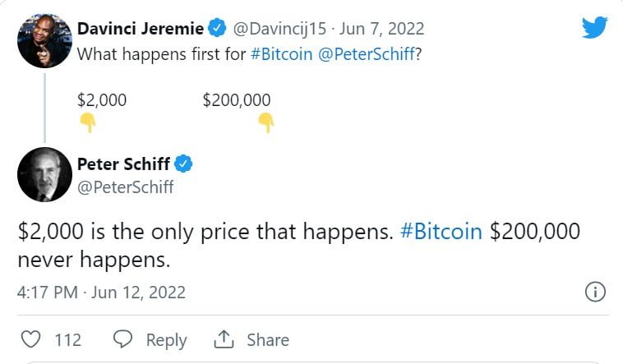Click the Share button label
Viewport: 623px width, 364px height.
point(268,339)
